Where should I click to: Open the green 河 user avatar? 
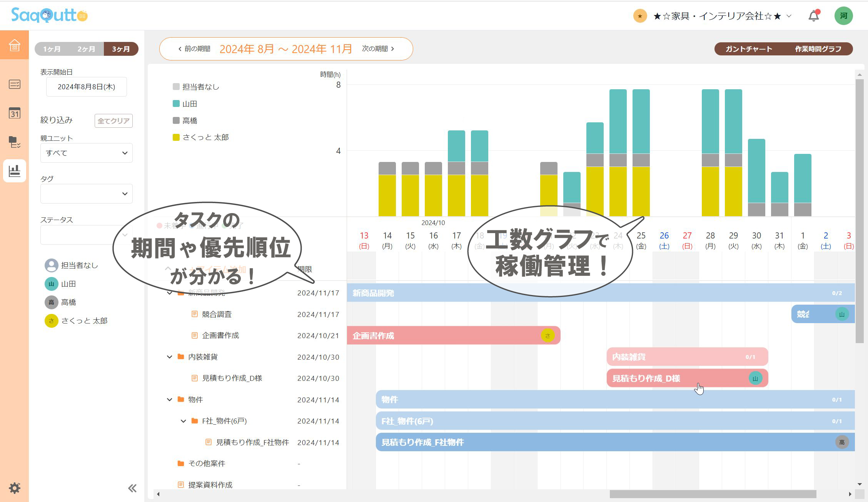[x=843, y=16]
